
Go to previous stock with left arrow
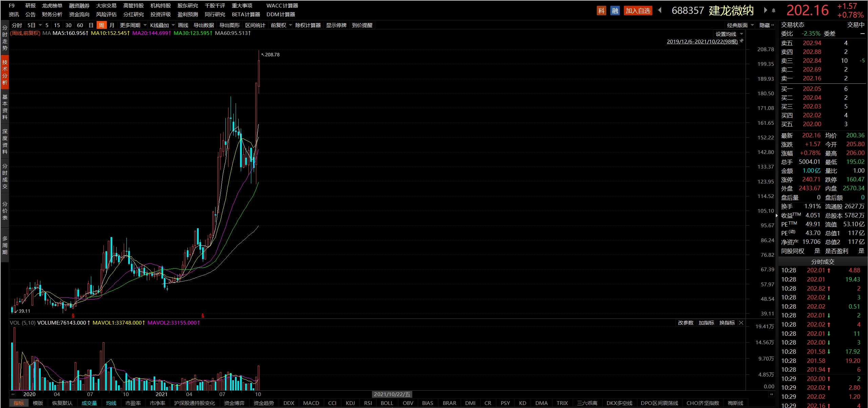click(x=659, y=10)
